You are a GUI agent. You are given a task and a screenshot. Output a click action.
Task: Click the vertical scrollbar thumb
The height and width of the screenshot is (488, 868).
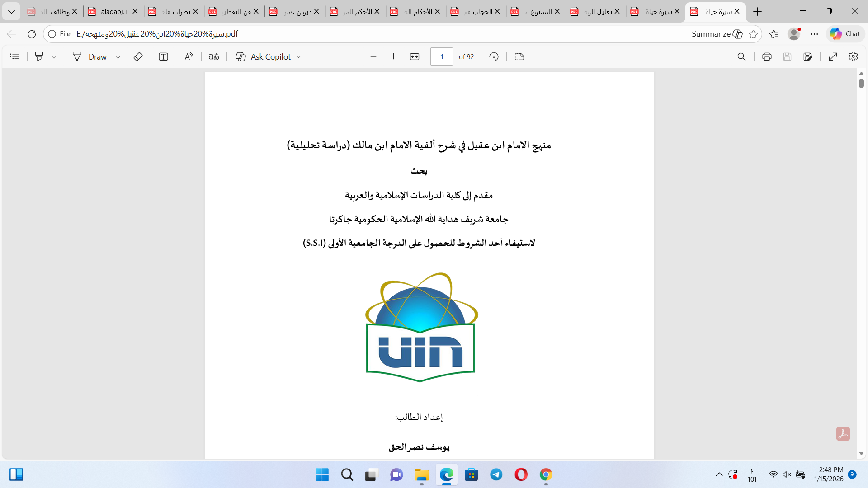pyautogui.click(x=861, y=83)
